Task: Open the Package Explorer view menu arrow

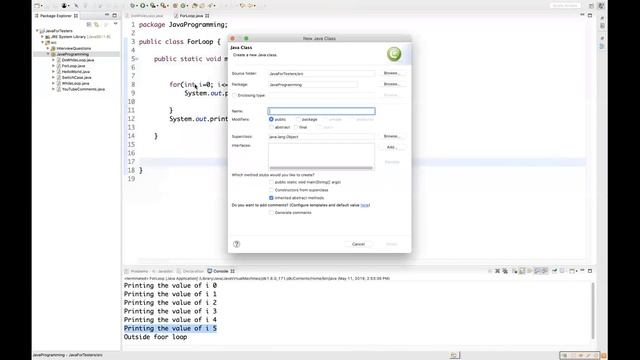Action: (116, 24)
